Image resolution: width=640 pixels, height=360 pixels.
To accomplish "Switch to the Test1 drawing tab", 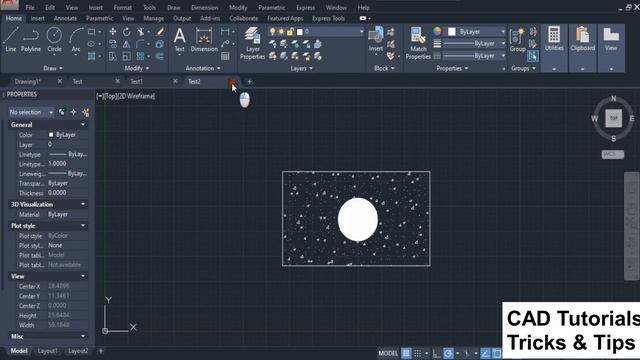I will 136,82.
